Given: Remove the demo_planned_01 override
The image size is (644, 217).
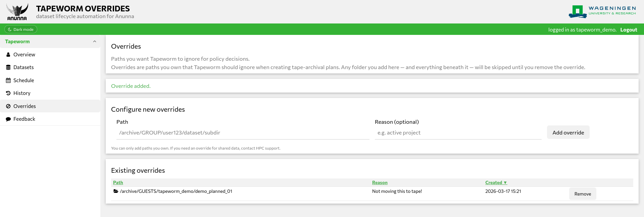Looking at the screenshot, I should click(582, 194).
